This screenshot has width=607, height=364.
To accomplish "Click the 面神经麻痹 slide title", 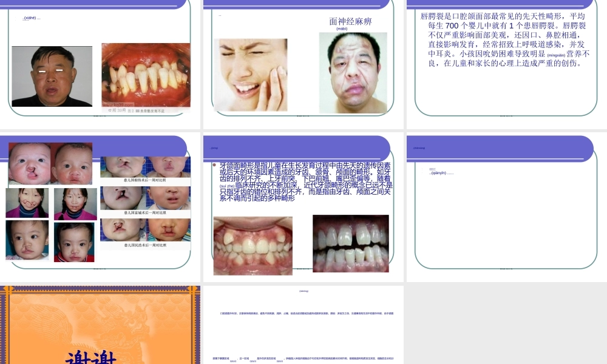I will point(350,22).
